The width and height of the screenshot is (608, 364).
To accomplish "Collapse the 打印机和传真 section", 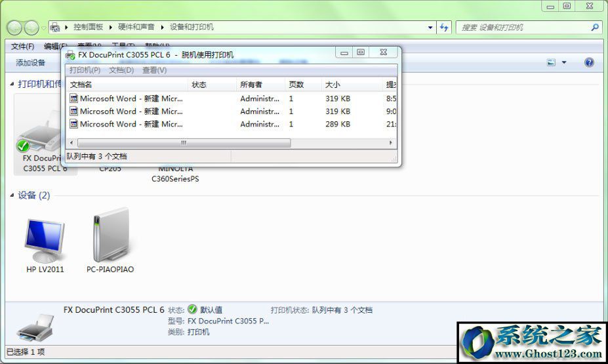I will click(12, 84).
